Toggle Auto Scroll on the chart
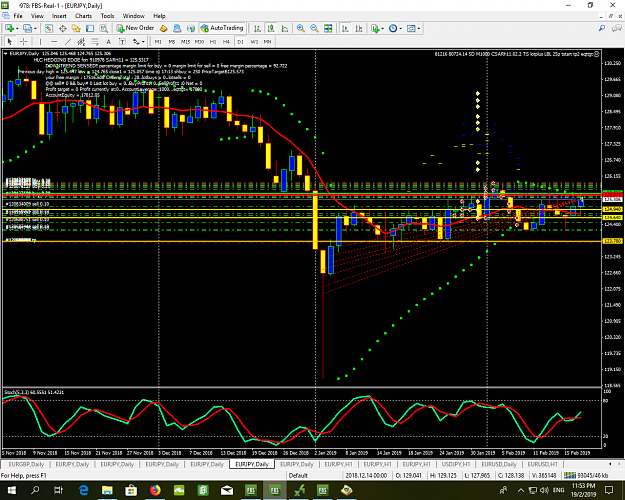 [x=345, y=28]
